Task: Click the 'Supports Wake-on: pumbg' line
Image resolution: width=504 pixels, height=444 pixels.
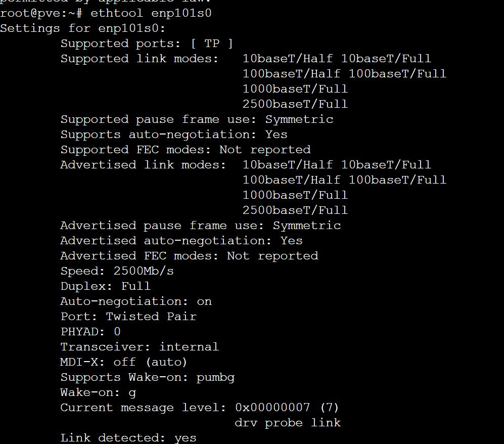Action: [x=147, y=377]
